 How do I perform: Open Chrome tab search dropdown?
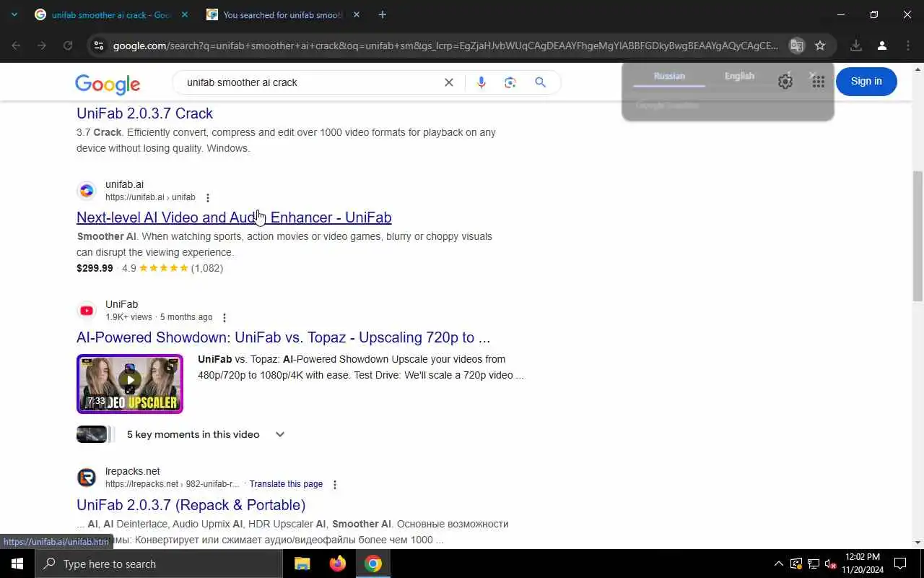pos(14,14)
